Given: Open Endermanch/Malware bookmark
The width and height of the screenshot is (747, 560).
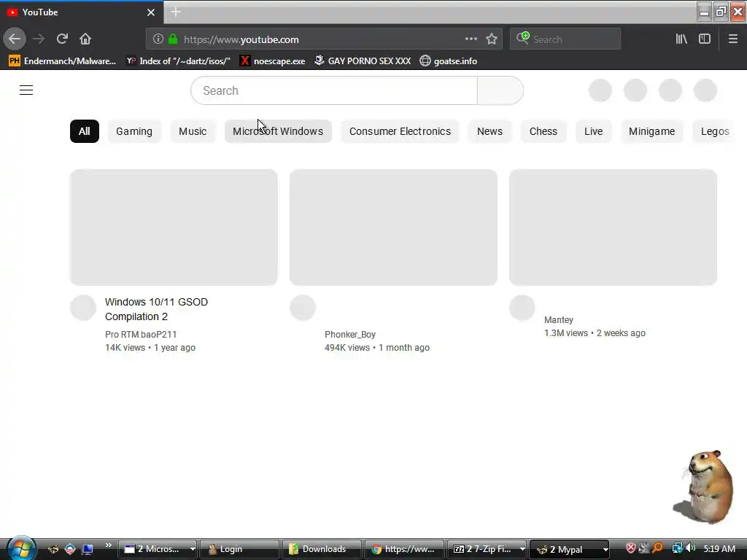Looking at the screenshot, I should coord(63,61).
